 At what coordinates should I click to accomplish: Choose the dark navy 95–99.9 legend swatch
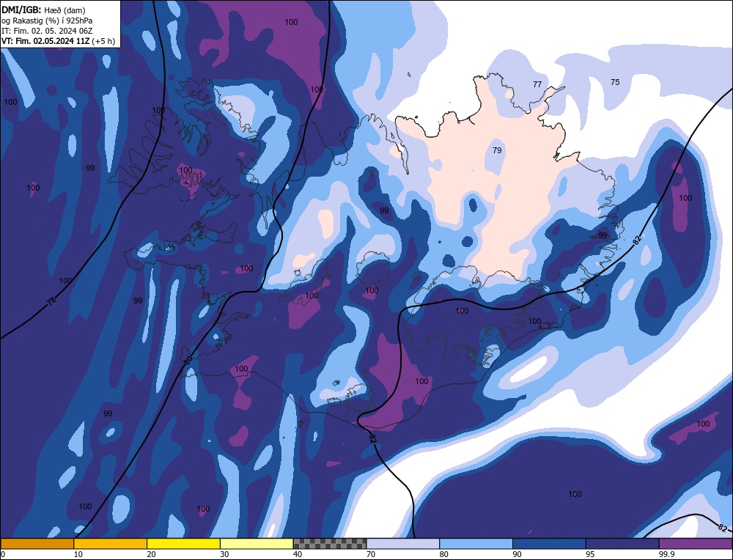click(x=622, y=544)
